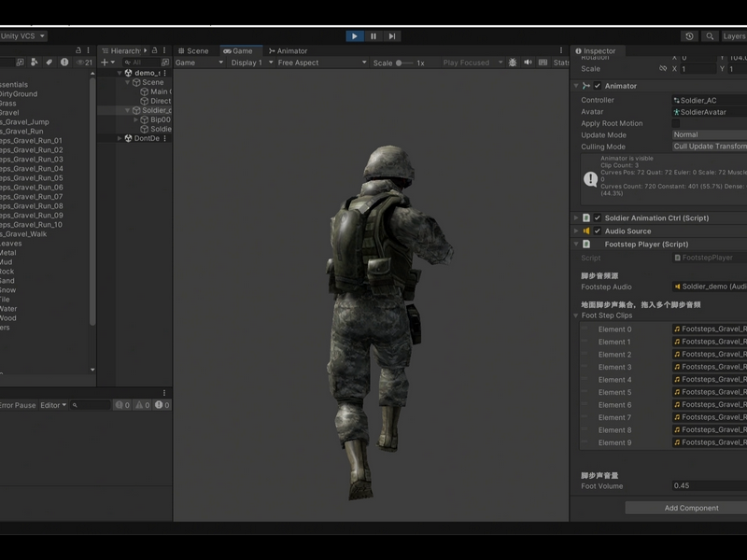The height and width of the screenshot is (560, 747).
Task: Click the Foot Volume value field
Action: click(710, 485)
